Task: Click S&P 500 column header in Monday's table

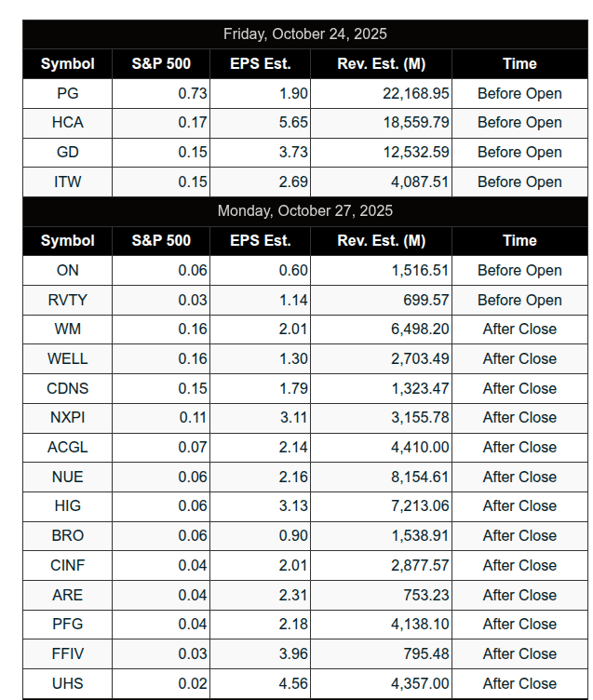Action: (x=161, y=241)
